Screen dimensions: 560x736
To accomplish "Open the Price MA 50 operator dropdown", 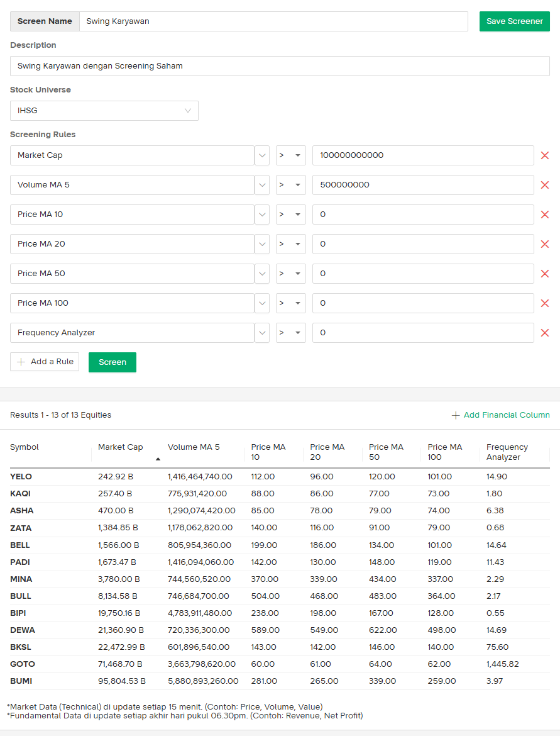I will point(290,274).
